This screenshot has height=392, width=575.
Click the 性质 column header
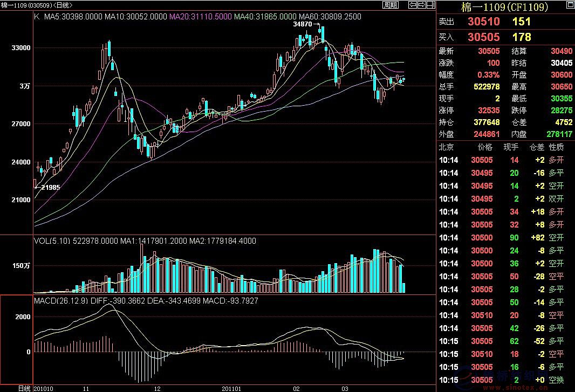pos(556,147)
